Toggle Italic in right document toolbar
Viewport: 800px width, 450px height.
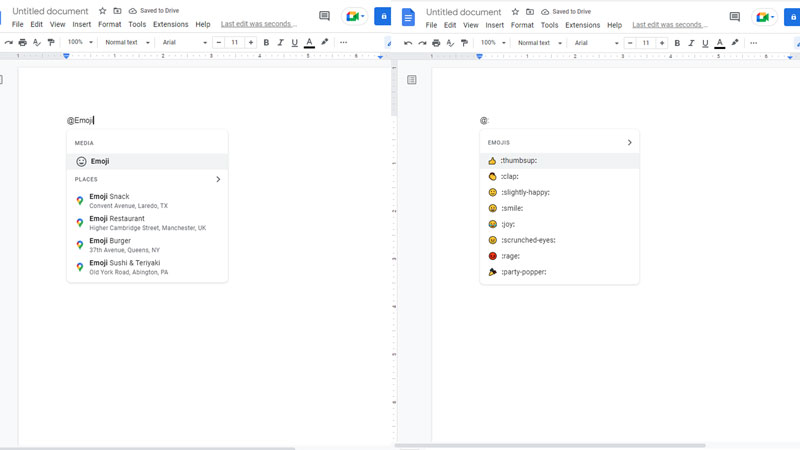point(691,43)
